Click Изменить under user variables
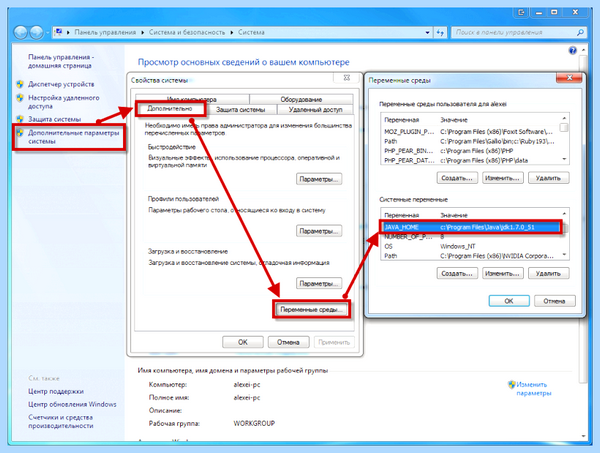Image resolution: width=600 pixels, height=453 pixels. coord(502,178)
